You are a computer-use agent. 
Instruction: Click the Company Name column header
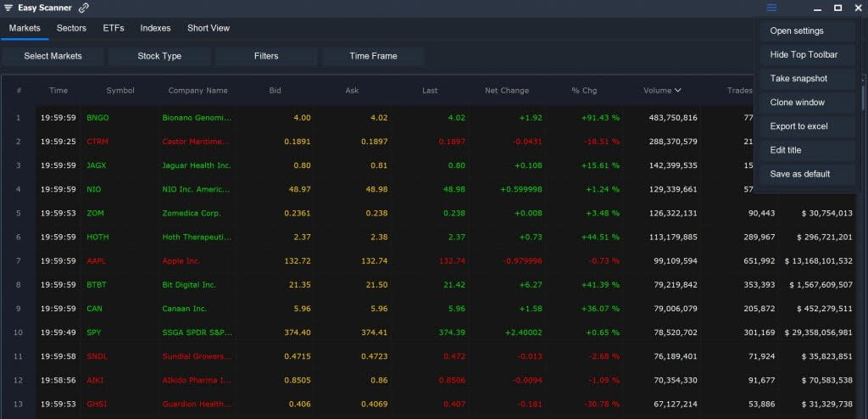click(198, 91)
